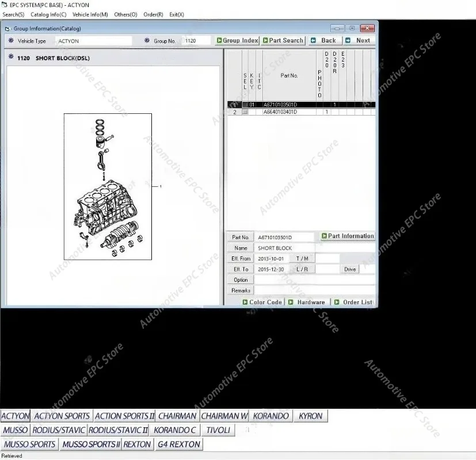Click the Part No. column header
Viewport: 476px width, 460px height.
coord(289,75)
